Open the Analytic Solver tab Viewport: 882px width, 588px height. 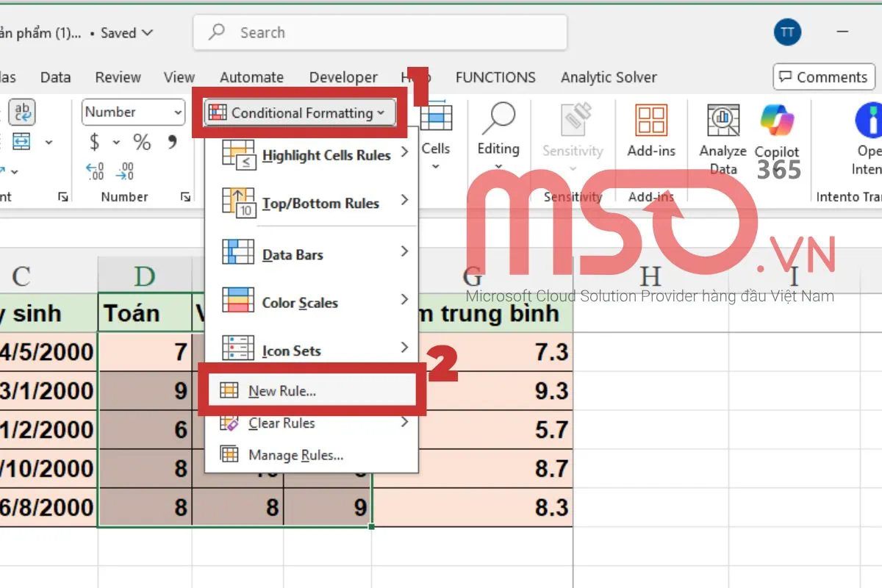[x=609, y=77]
